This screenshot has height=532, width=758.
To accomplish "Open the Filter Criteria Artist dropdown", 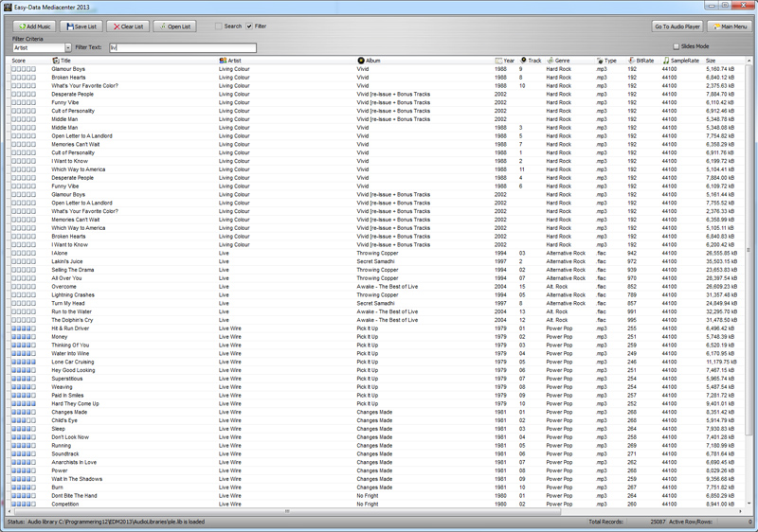I will click(x=67, y=47).
